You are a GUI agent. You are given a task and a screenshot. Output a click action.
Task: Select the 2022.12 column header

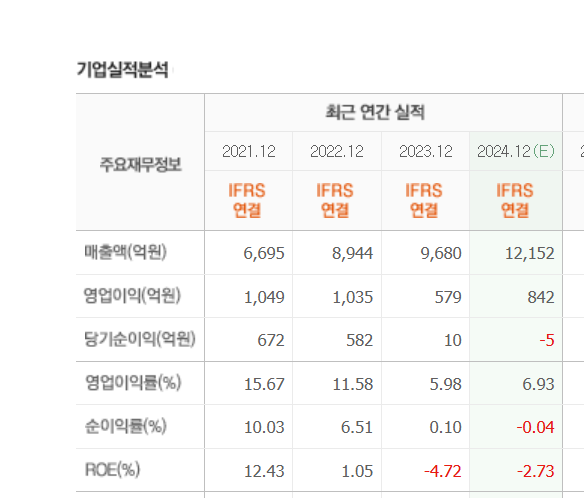[x=337, y=152]
